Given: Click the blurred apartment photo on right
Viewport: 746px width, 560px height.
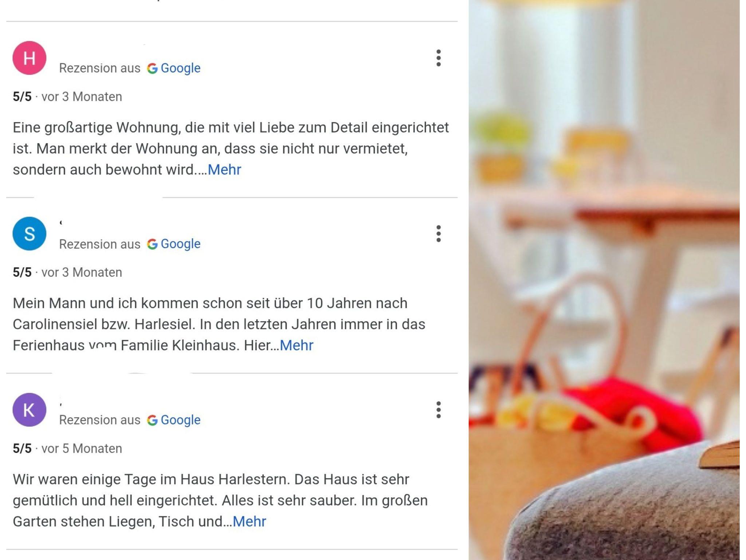Looking at the screenshot, I should point(604,280).
